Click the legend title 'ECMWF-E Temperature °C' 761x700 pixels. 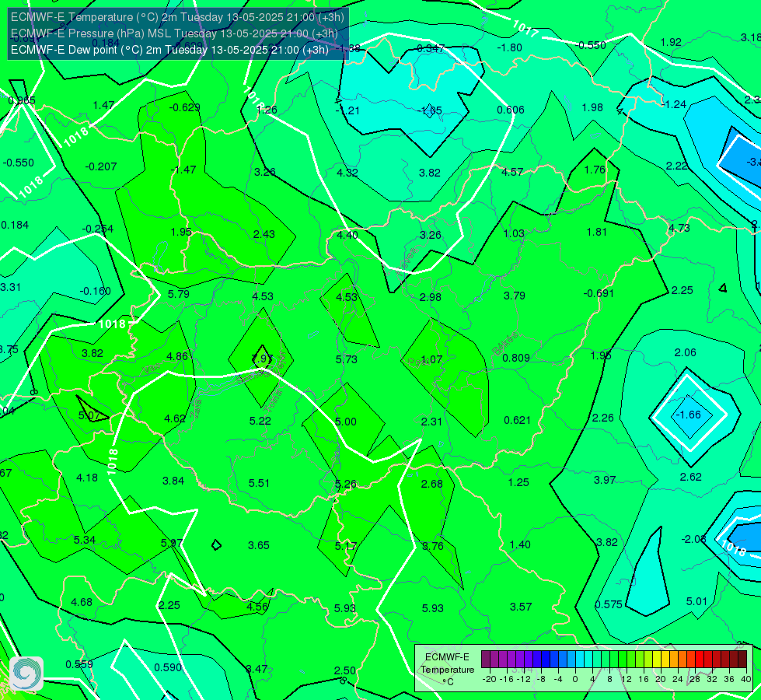pos(447,670)
